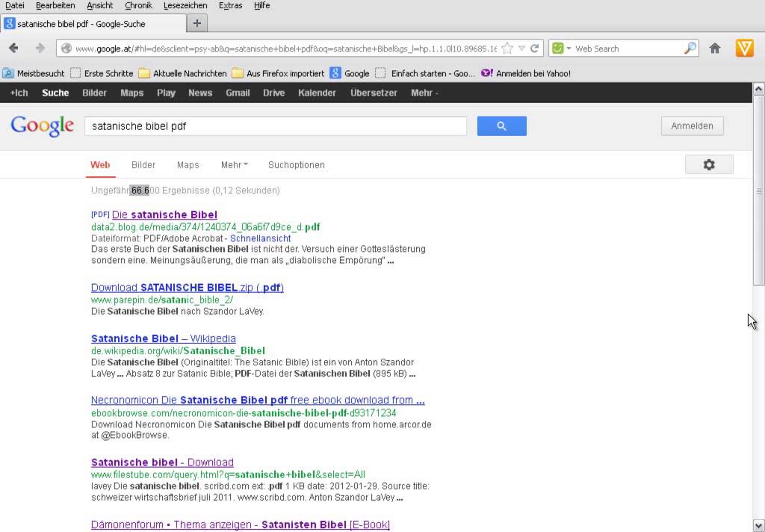Open the URL history dropdown arrow

pos(521,49)
